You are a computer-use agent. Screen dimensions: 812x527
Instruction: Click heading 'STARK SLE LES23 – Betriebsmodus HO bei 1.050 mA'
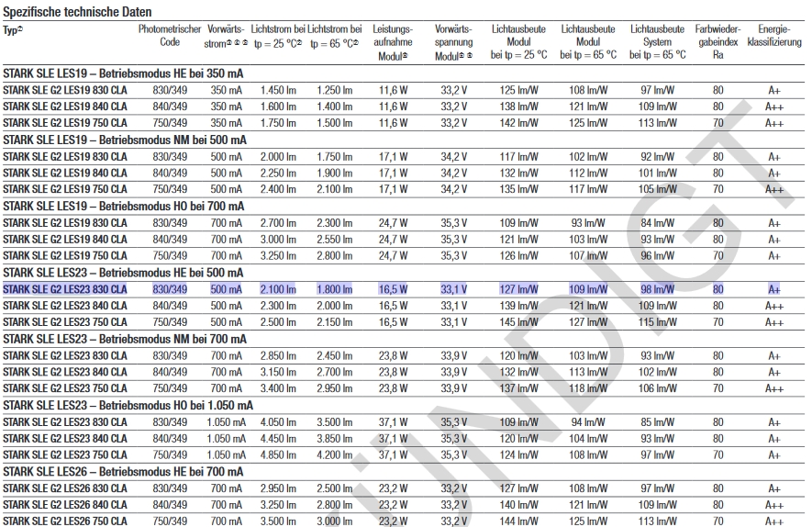click(128, 405)
